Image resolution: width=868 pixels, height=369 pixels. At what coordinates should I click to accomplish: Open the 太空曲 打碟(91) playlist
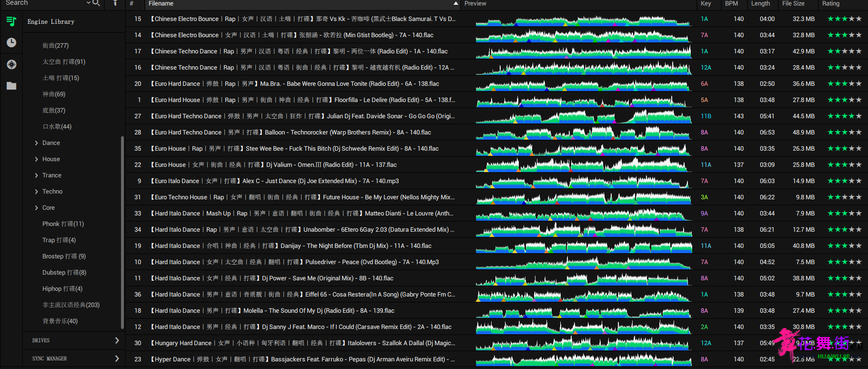64,62
